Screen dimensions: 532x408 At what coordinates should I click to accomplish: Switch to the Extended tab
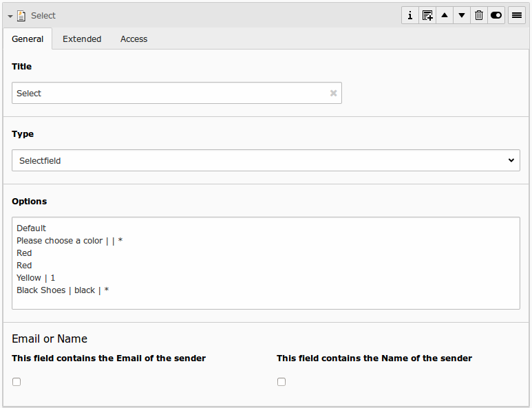pos(82,39)
